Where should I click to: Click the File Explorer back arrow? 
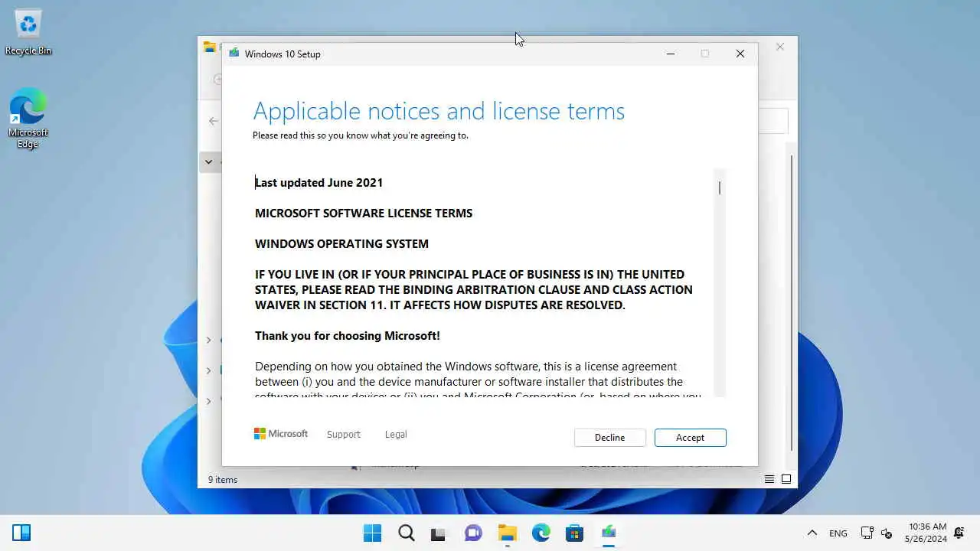(x=213, y=121)
